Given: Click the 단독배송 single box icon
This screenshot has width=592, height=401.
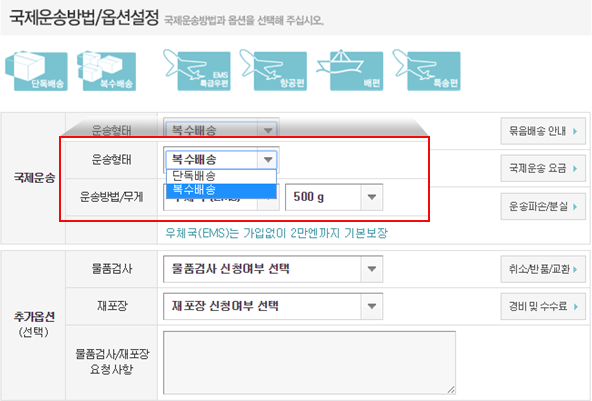Looking at the screenshot, I should click(x=37, y=71).
